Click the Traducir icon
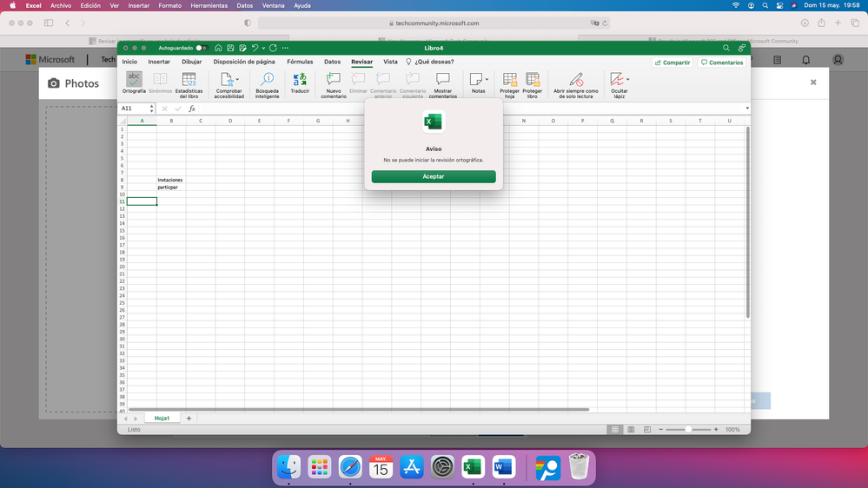Image resolution: width=868 pixels, height=488 pixels. (300, 79)
